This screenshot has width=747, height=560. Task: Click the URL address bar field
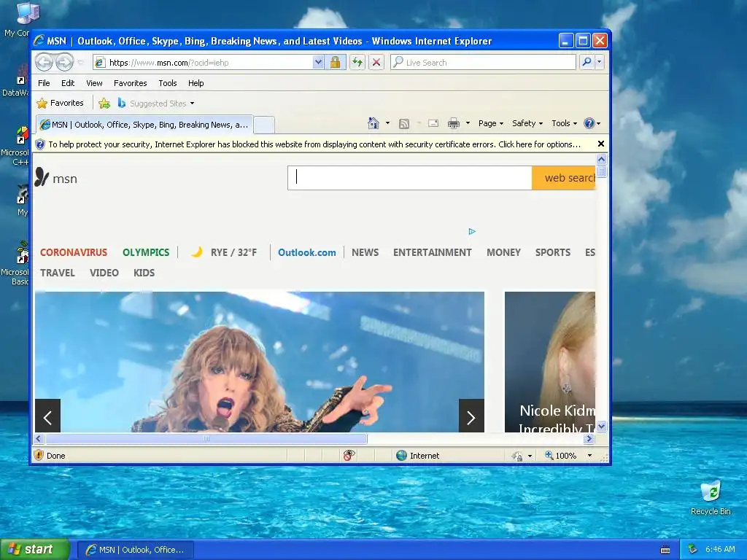[x=204, y=63]
